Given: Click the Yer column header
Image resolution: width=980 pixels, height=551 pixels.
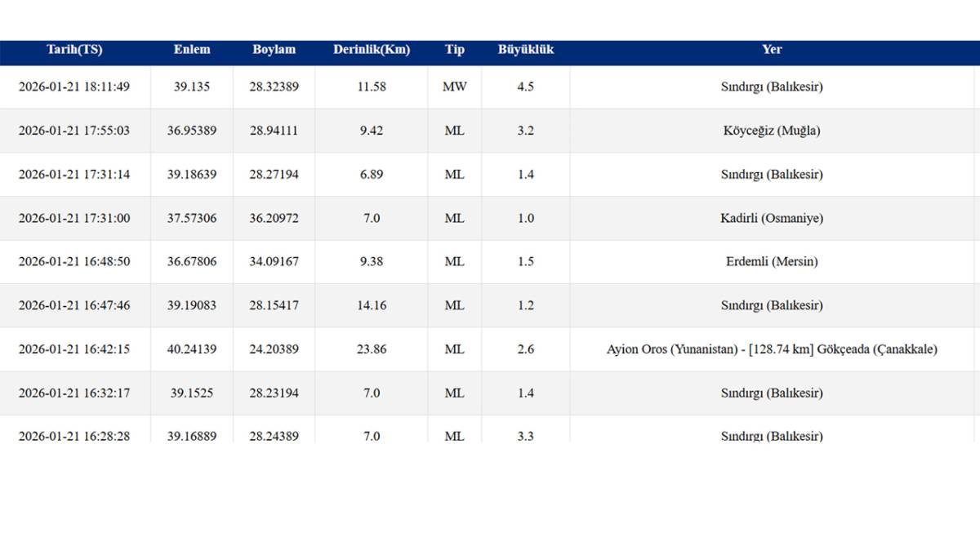Looking at the screenshot, I should [772, 50].
